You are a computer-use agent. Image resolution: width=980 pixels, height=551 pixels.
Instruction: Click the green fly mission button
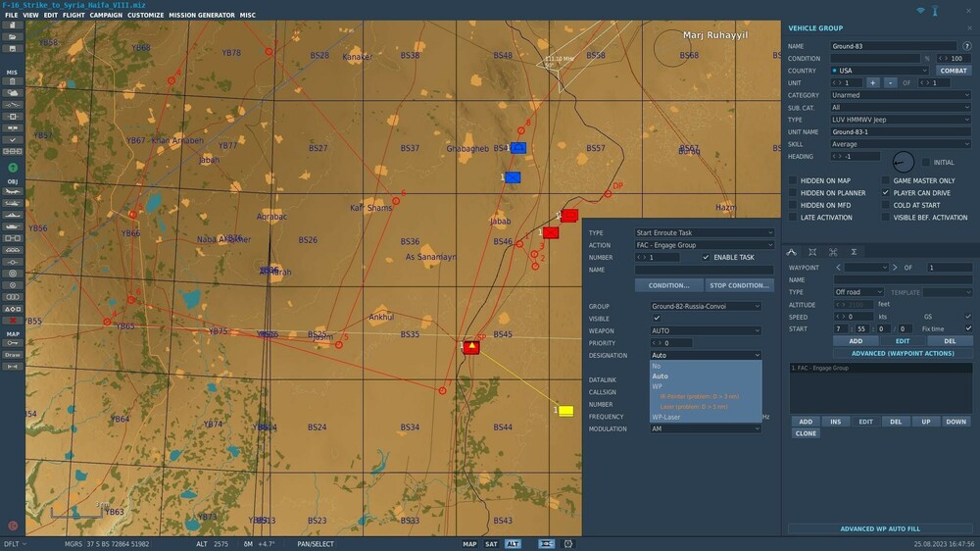click(13, 168)
